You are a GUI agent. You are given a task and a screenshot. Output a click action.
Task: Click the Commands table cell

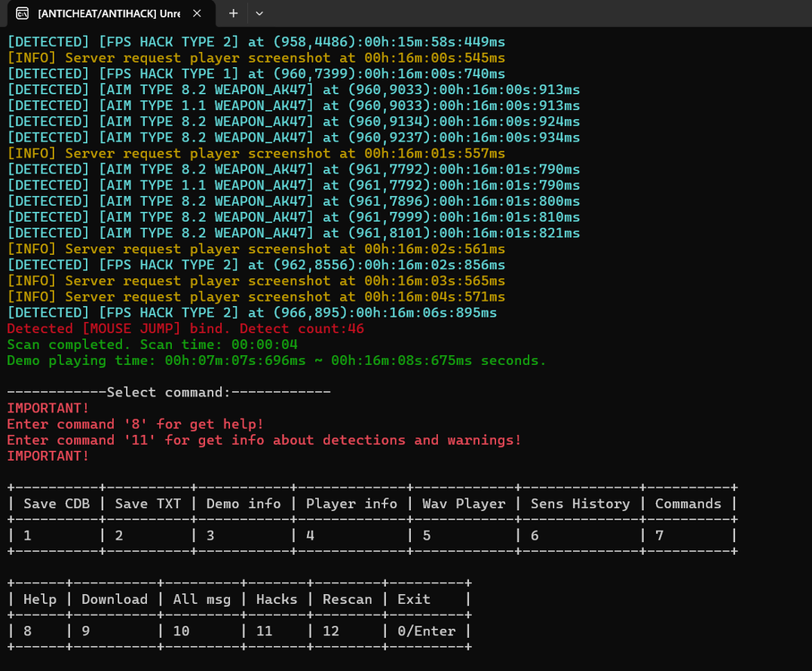click(688, 504)
